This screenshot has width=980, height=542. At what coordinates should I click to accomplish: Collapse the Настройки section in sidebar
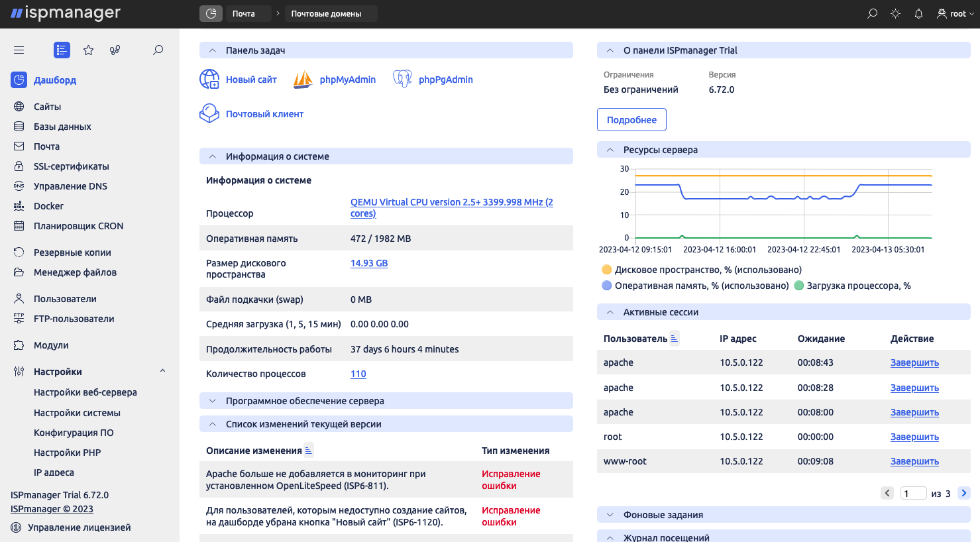(162, 371)
